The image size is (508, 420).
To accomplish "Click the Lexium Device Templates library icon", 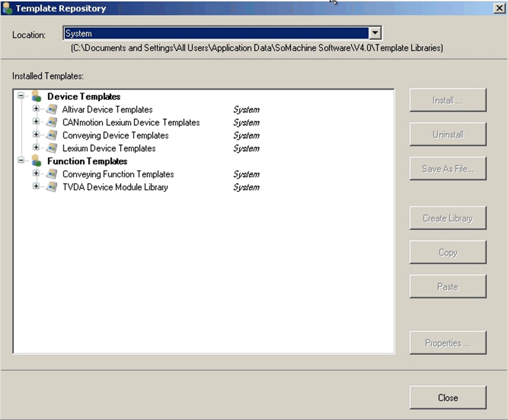I will (x=52, y=148).
